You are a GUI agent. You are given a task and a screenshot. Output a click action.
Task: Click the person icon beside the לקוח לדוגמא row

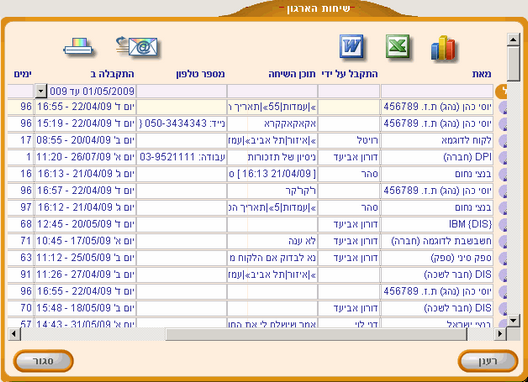503,140
